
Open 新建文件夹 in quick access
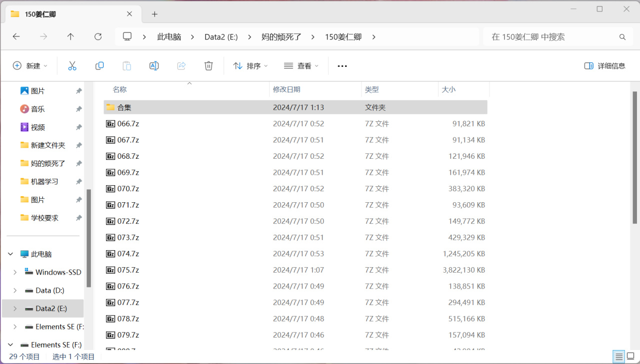click(42, 145)
